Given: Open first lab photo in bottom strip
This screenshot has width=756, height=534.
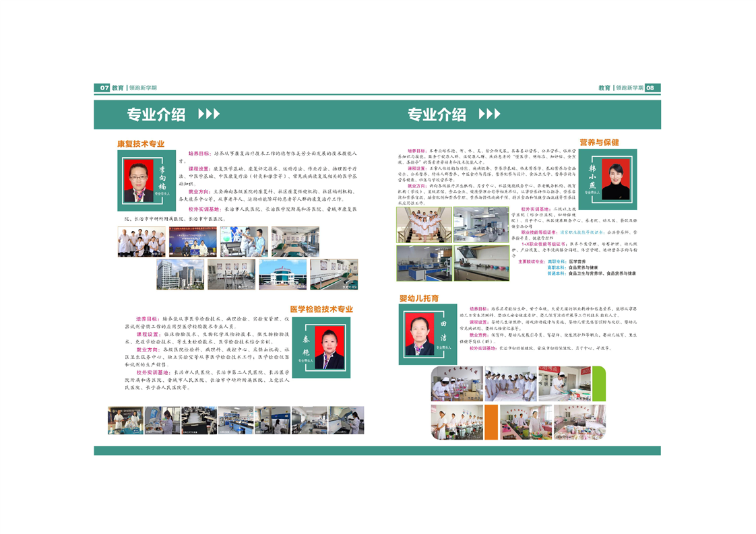Looking at the screenshot, I should point(125,420).
